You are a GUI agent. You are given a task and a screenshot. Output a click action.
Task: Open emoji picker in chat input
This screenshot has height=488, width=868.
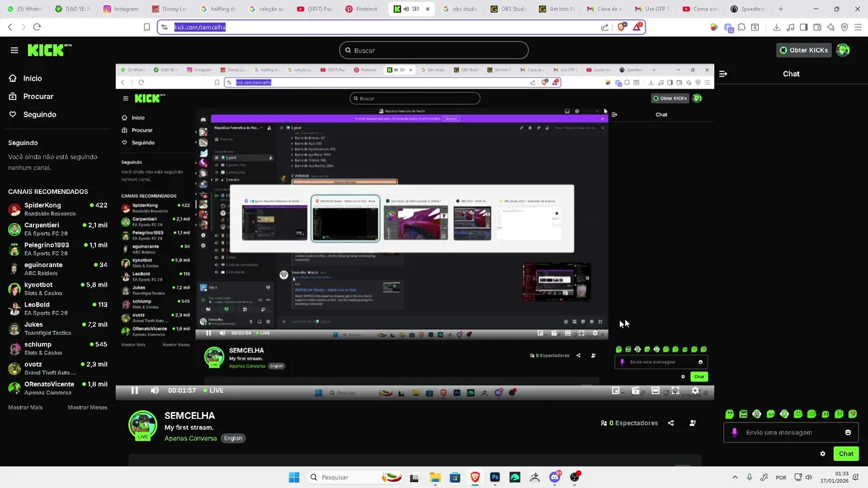[x=848, y=432]
